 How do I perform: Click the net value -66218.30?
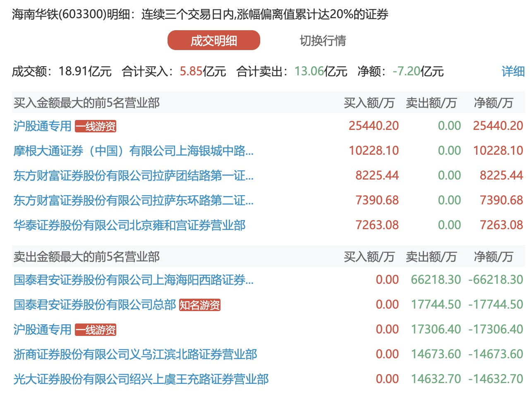point(496,280)
